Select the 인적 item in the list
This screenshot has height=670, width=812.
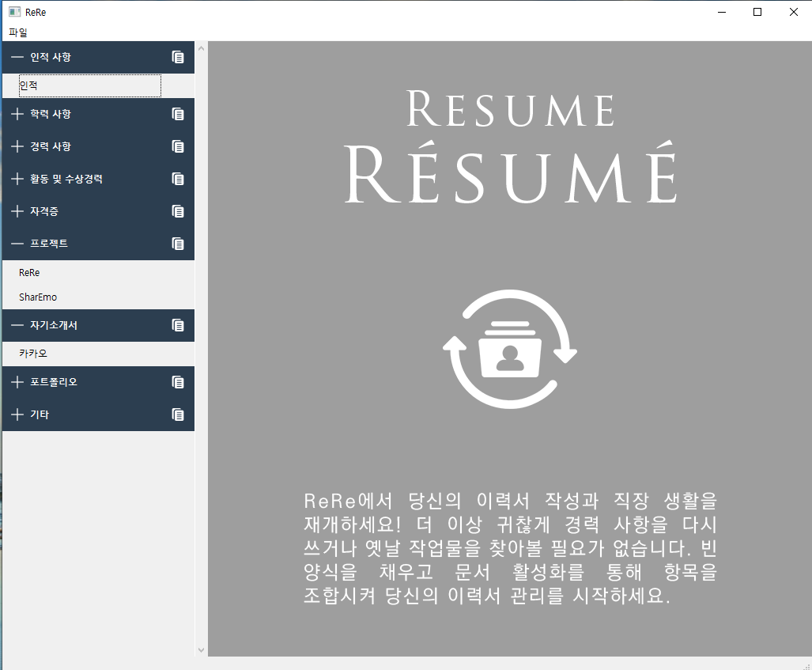click(89, 85)
